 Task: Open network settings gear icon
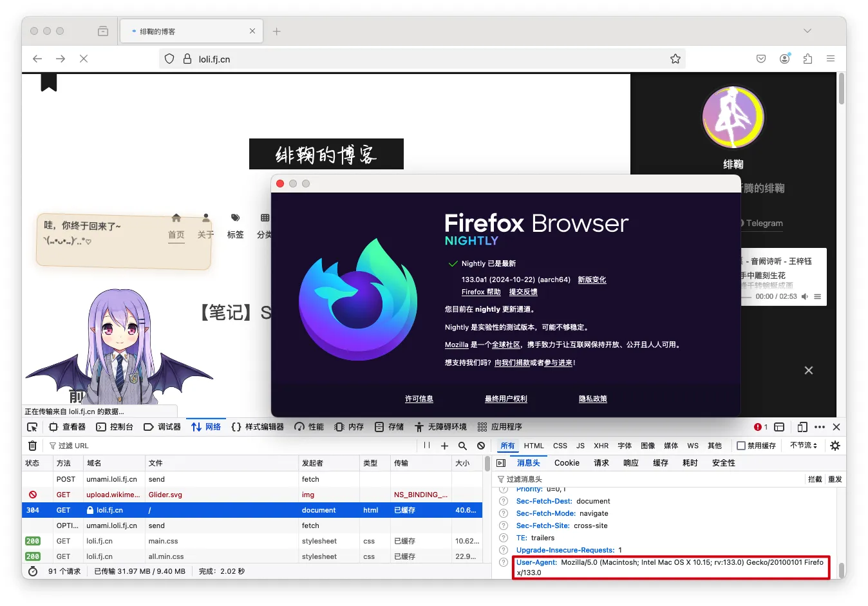[x=835, y=446]
